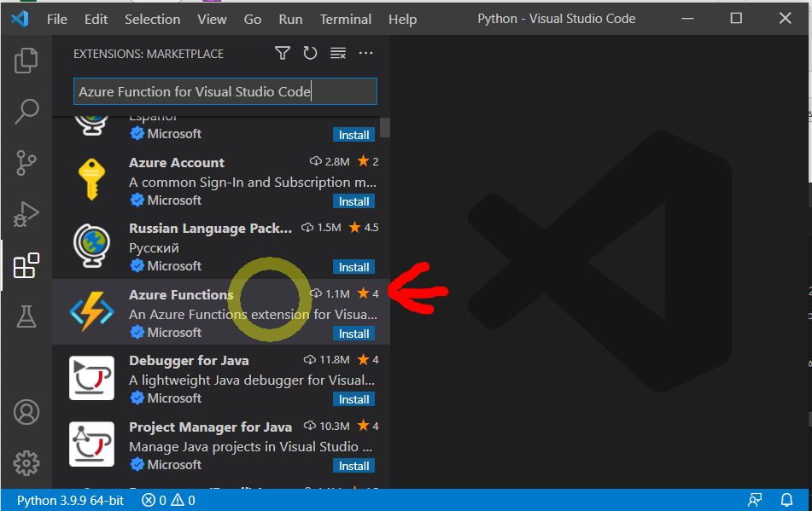Screen dimensions: 812x511
Task: Click Microsoft publisher under Azure Functions
Action: [174, 332]
